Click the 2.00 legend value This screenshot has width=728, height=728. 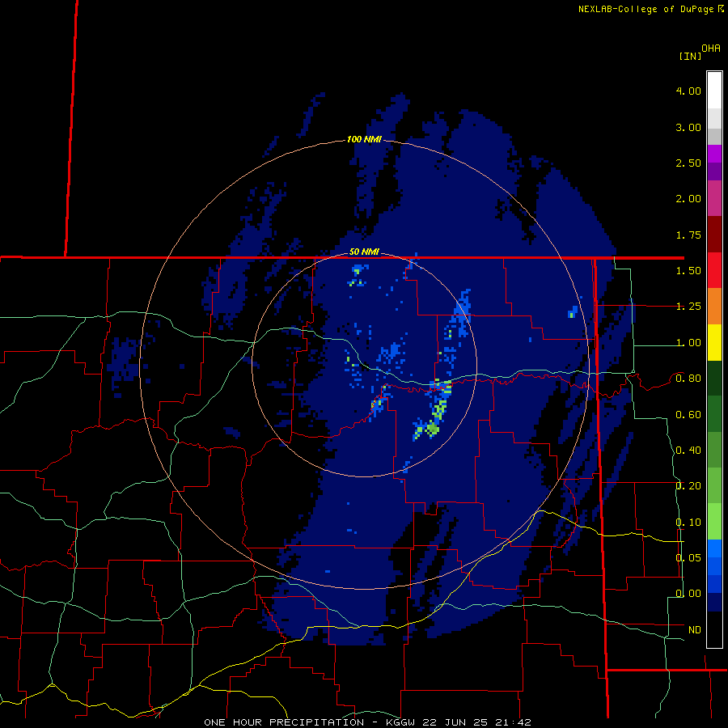[688, 199]
